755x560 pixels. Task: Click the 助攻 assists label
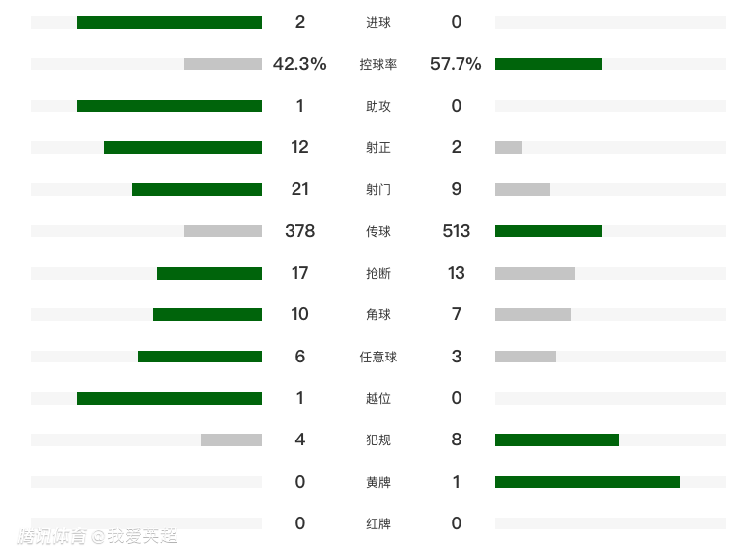pos(377,106)
